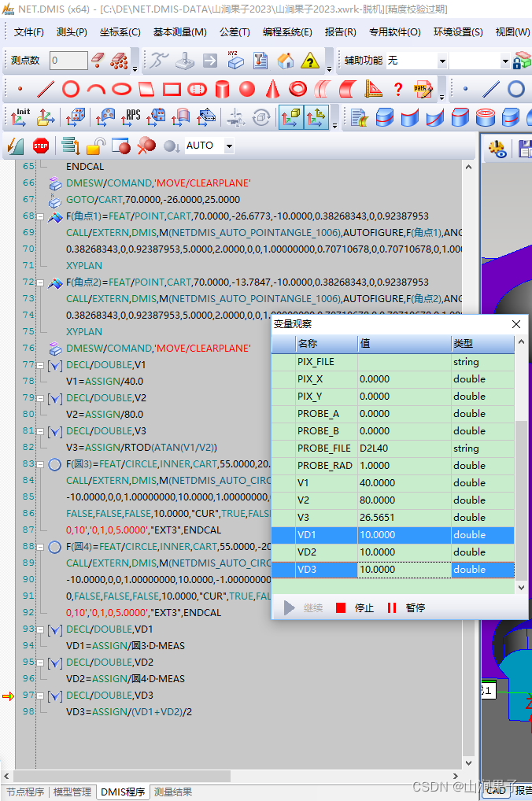Select line 67 GOTO/CART command
Viewport: 532px width, 801px height.
click(153, 200)
